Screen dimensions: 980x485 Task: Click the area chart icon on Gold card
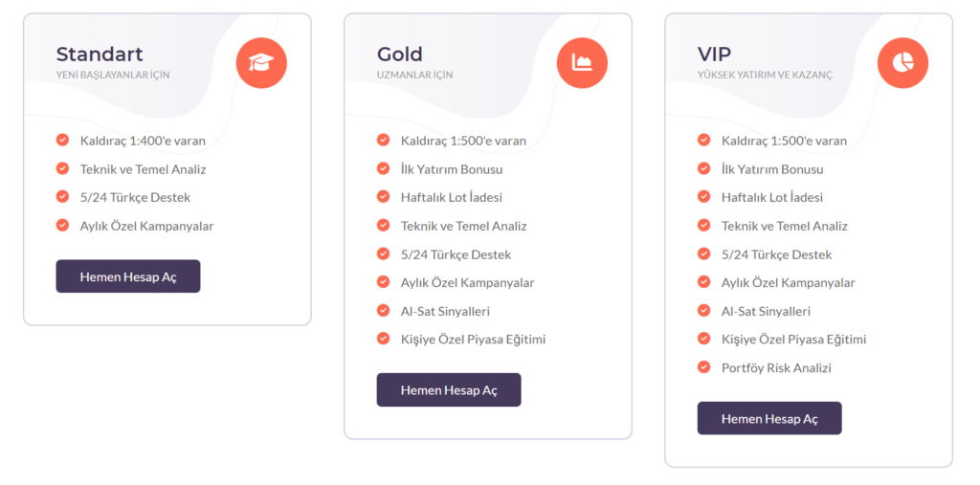[x=582, y=63]
